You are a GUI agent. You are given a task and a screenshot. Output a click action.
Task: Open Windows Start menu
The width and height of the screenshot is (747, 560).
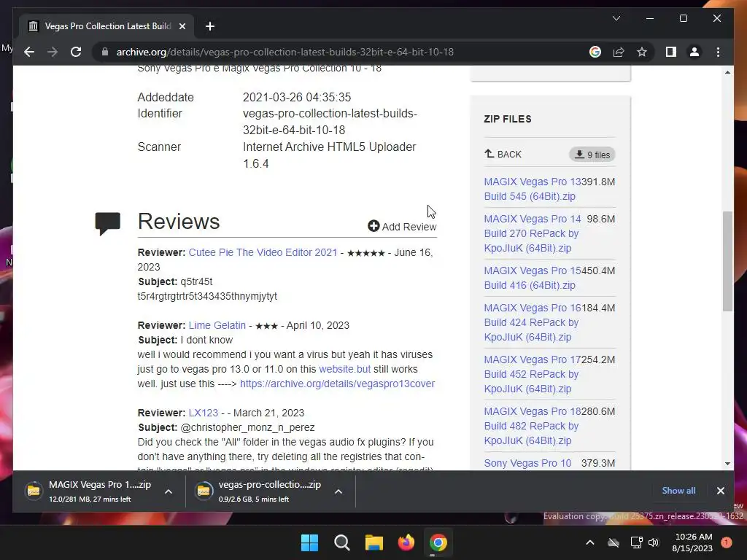309,542
